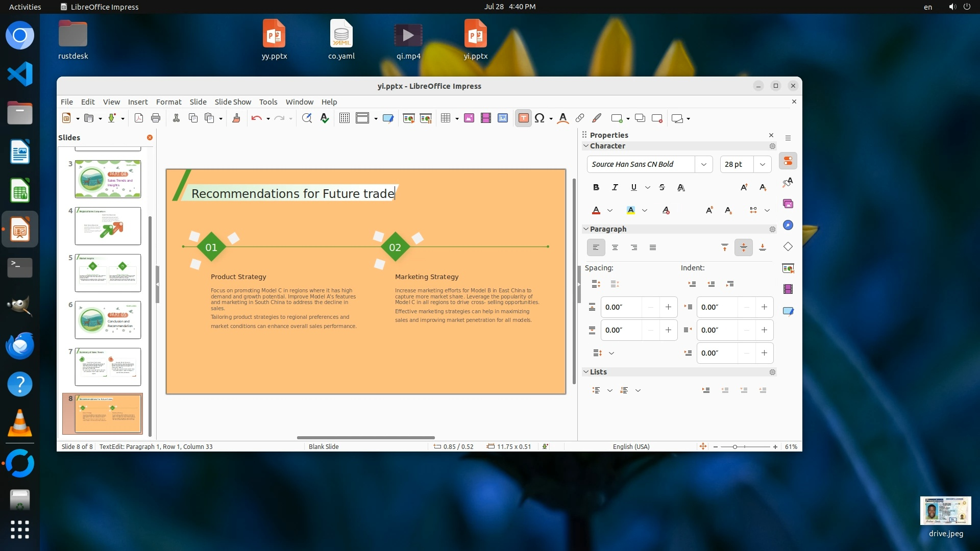Open the font name dropdown
980x551 pixels.
pyautogui.click(x=703, y=164)
